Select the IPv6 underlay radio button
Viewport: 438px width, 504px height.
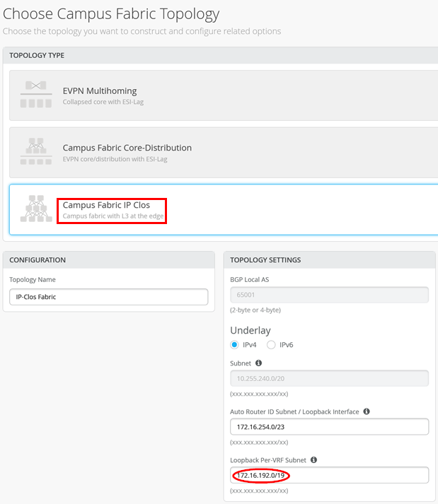pos(271,345)
